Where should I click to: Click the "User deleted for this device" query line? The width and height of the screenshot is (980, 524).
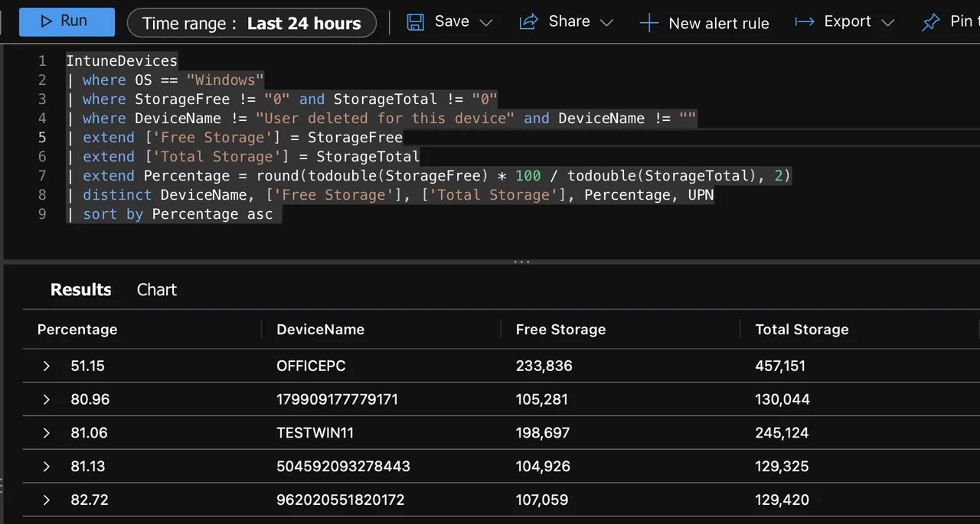pyautogui.click(x=381, y=118)
